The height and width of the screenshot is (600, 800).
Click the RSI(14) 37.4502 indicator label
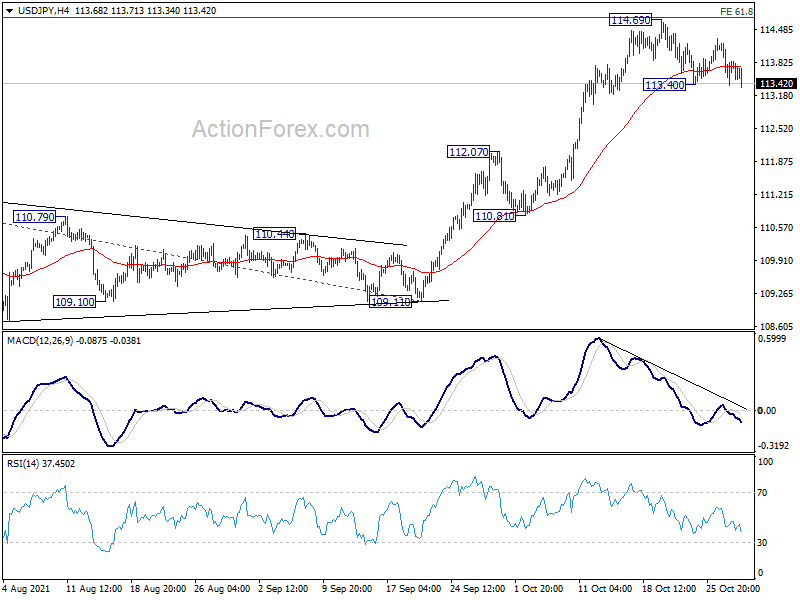click(x=41, y=464)
